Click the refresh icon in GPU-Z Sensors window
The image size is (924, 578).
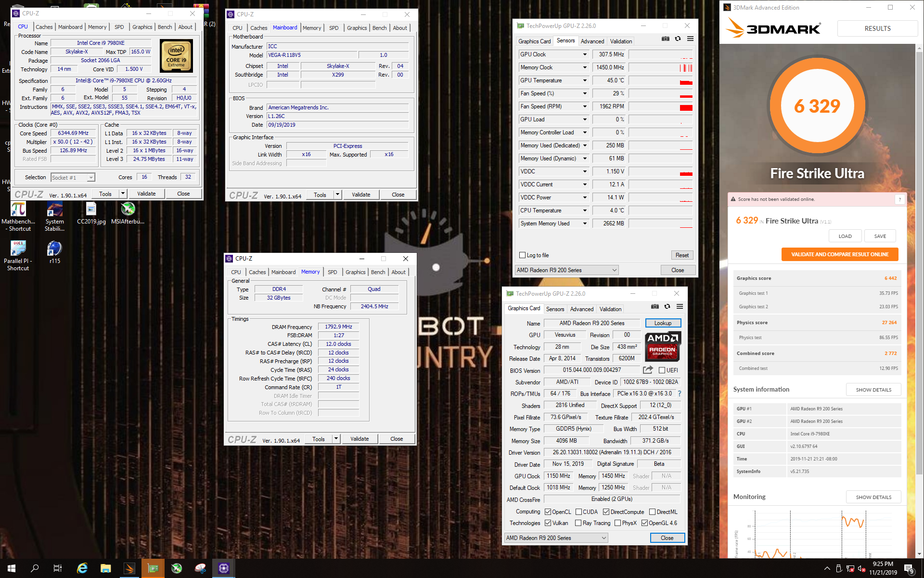pyautogui.click(x=678, y=39)
